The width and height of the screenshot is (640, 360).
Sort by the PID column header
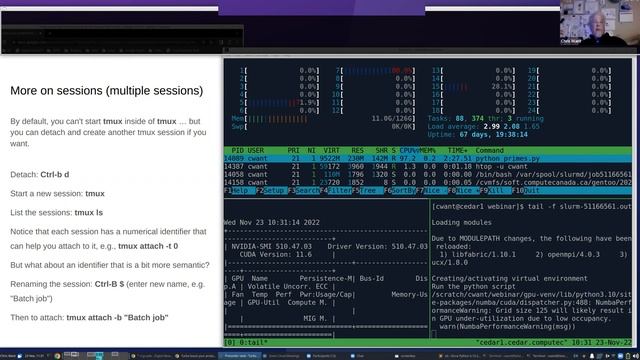click(x=237, y=151)
